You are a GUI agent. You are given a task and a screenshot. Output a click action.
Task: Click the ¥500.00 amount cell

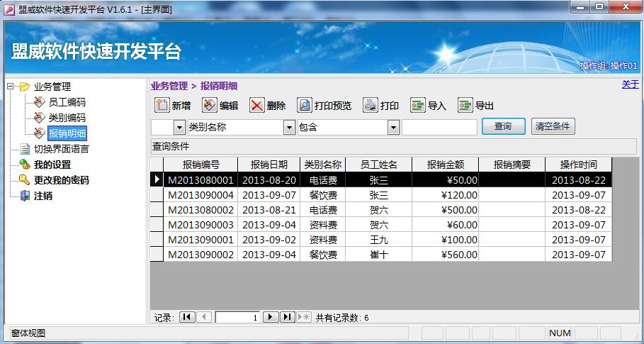(446, 210)
